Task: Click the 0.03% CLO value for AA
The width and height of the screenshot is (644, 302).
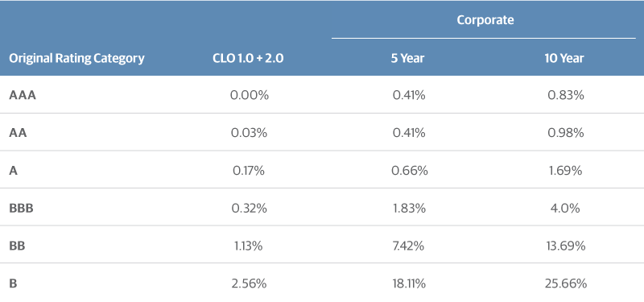Action: pyautogui.click(x=249, y=133)
